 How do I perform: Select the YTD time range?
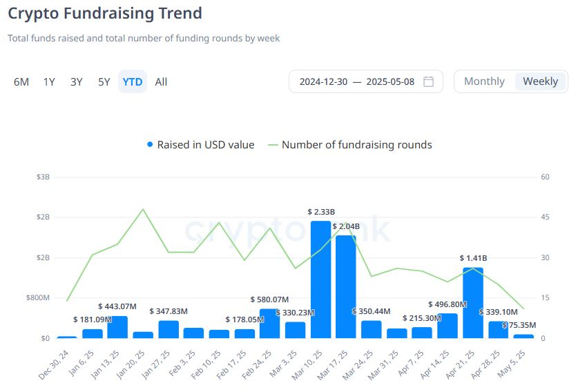tap(132, 81)
